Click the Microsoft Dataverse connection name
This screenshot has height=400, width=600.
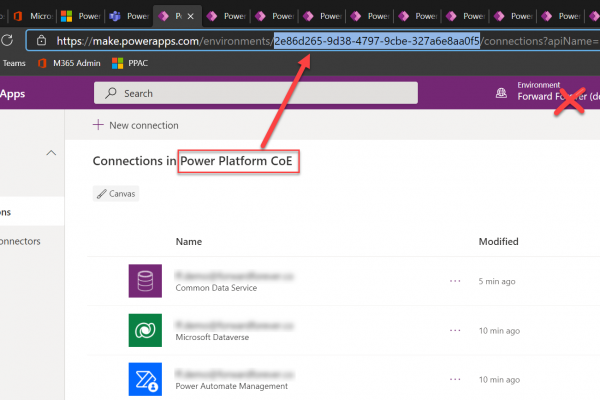pos(234,325)
